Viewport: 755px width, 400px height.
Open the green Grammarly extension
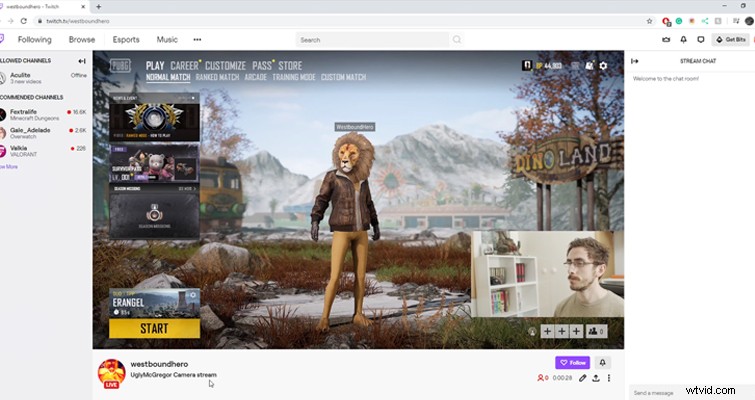[679, 21]
